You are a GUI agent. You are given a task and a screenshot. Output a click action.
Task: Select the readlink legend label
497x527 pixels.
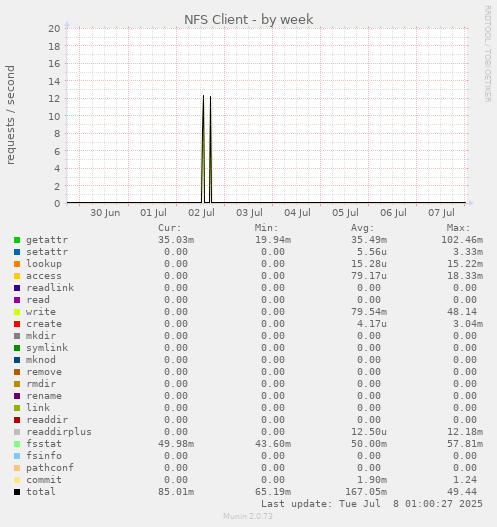coord(50,288)
